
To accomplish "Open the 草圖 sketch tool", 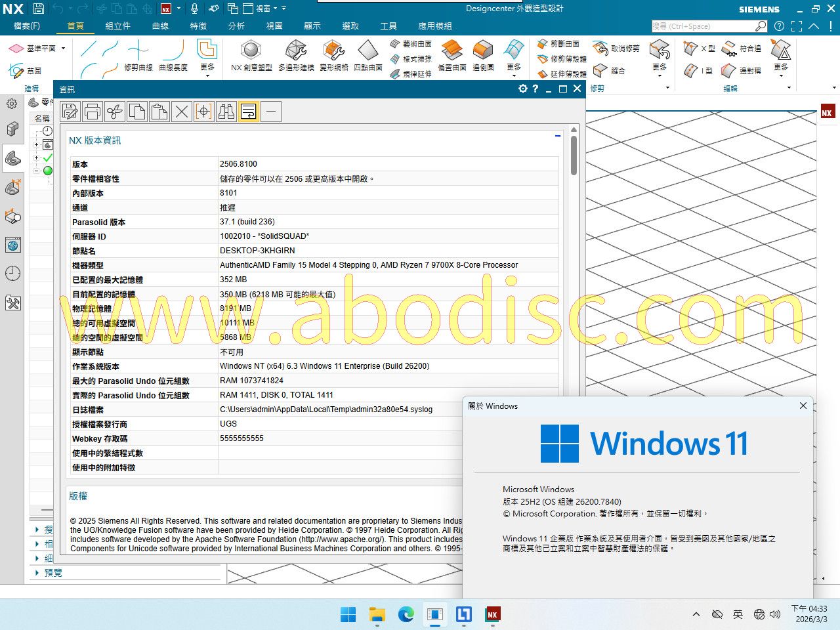I will tap(25, 70).
